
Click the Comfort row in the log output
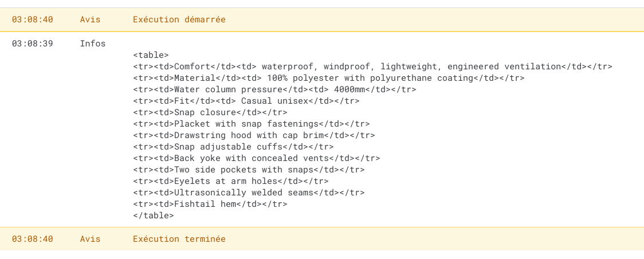(x=372, y=66)
